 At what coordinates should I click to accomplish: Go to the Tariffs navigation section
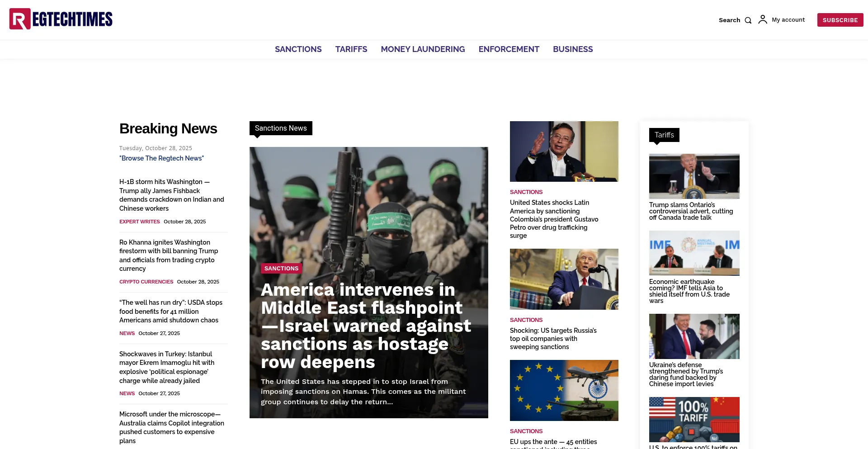point(351,49)
